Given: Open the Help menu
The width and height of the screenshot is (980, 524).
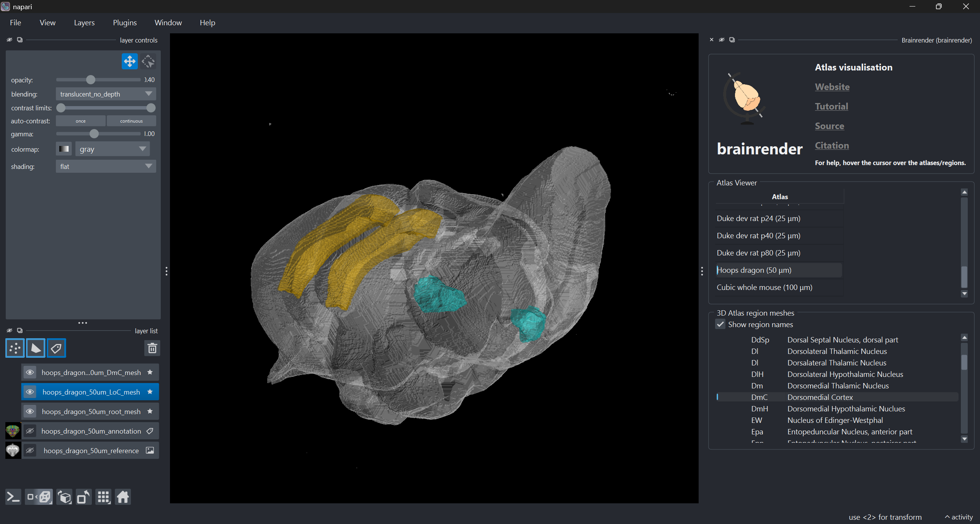Looking at the screenshot, I should [207, 23].
